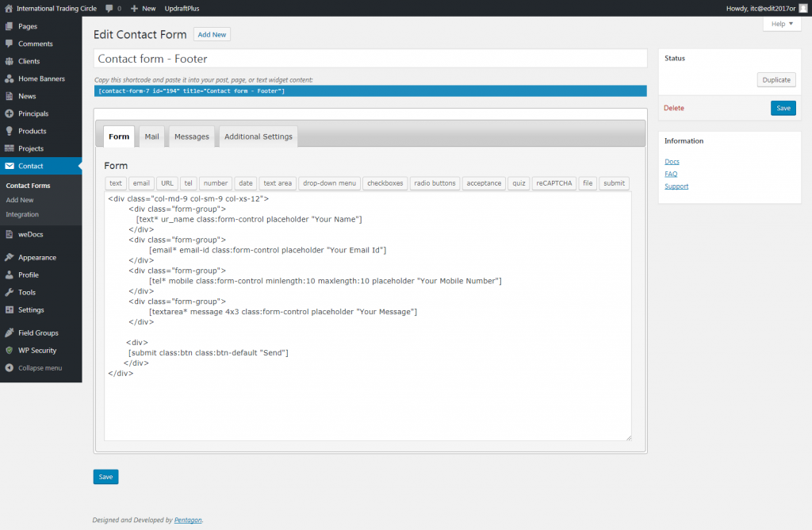Open the FAQ link under Information
The width and height of the screenshot is (812, 530).
pyautogui.click(x=671, y=174)
